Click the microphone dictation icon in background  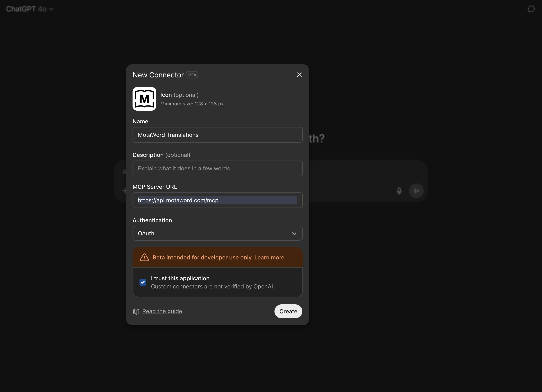pos(399,191)
